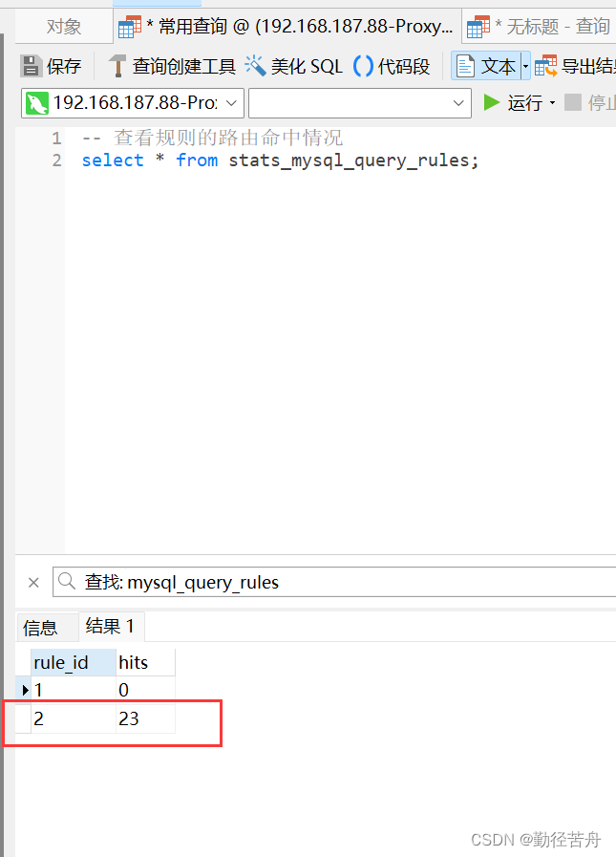Viewport: 616px width, 857px height.
Task: Open the Query Builder hammer tool
Action: 117,66
